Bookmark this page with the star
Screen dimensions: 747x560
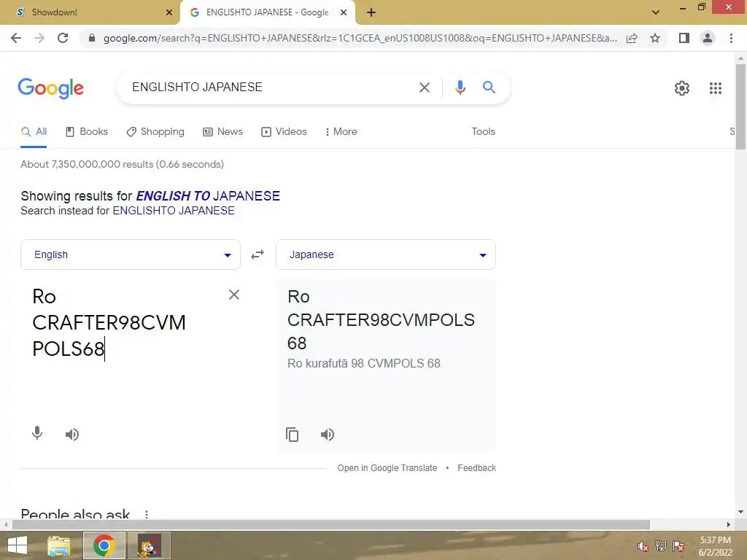coord(655,38)
